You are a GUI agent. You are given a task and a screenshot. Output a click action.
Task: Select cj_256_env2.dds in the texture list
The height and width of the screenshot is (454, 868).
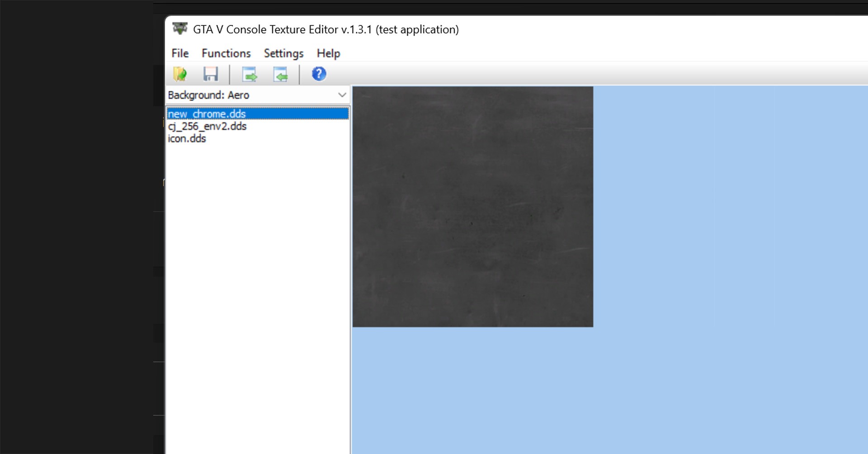coord(207,126)
